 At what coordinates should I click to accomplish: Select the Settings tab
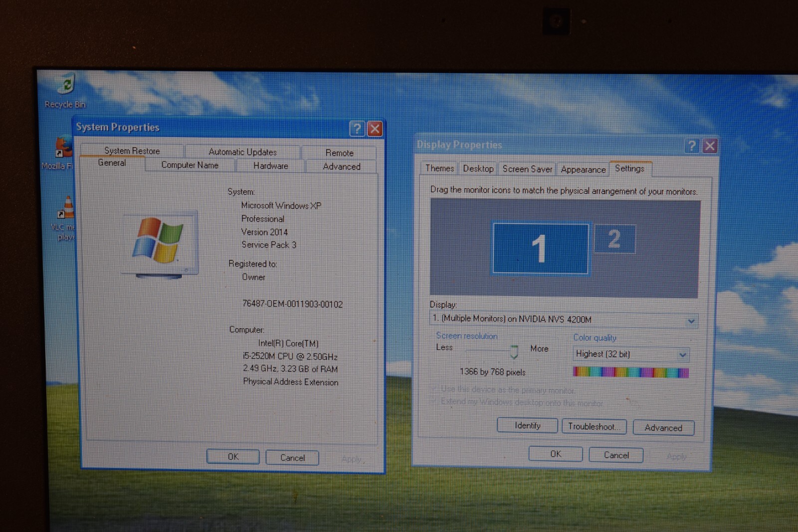pyautogui.click(x=629, y=169)
